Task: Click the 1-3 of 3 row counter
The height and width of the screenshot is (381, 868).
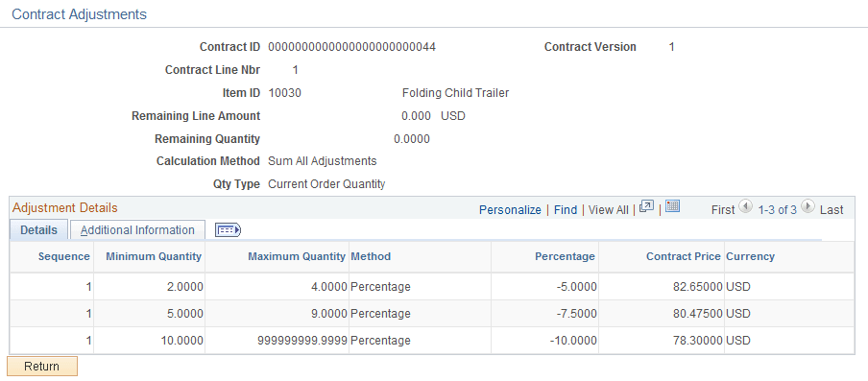Action: [x=777, y=209]
